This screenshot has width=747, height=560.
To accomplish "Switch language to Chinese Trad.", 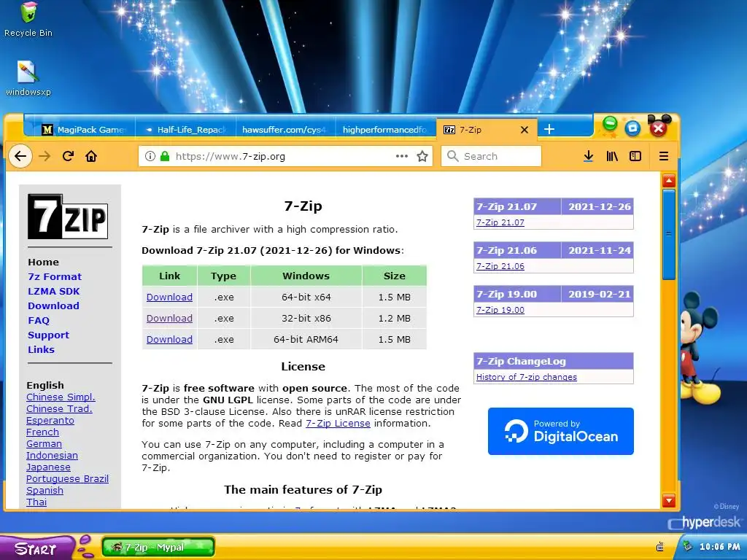I will (60, 408).
